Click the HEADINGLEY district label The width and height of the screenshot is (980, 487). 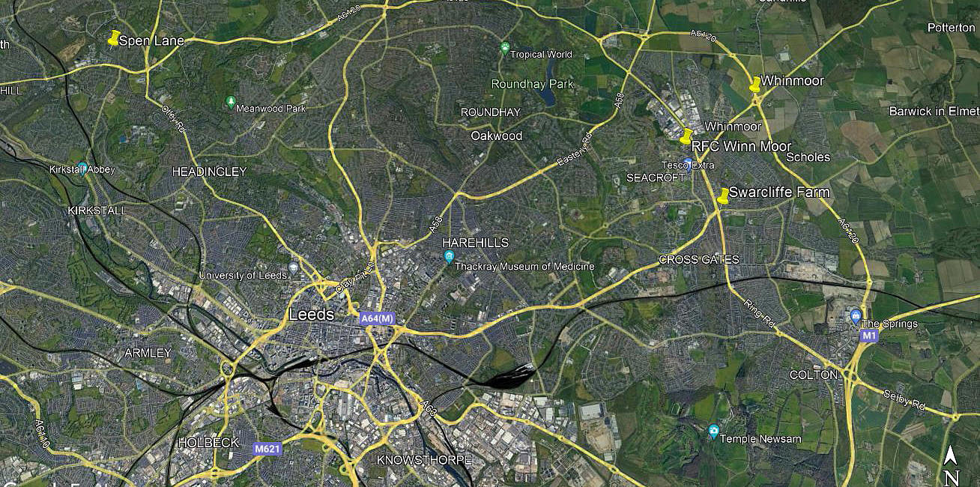point(209,172)
